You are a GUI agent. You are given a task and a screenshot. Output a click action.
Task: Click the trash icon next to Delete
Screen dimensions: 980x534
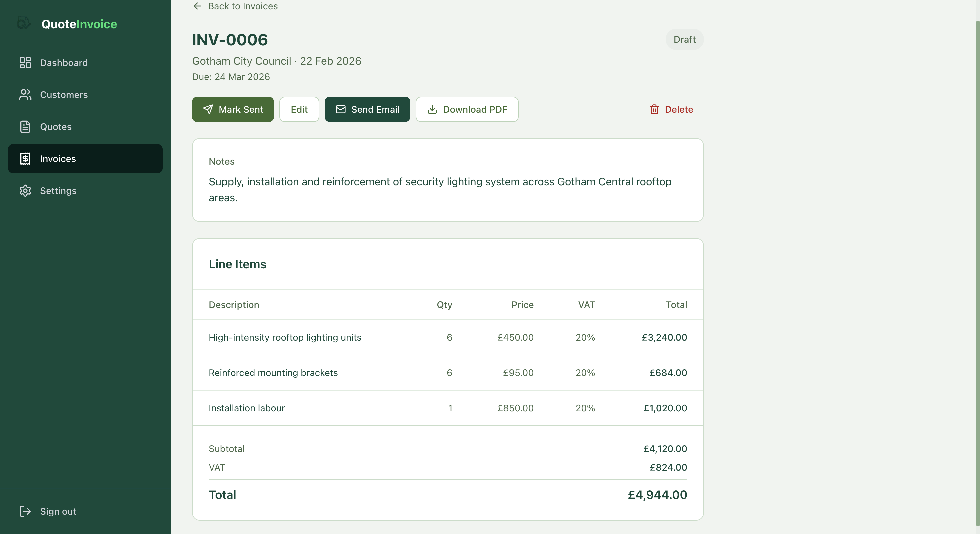(654, 109)
